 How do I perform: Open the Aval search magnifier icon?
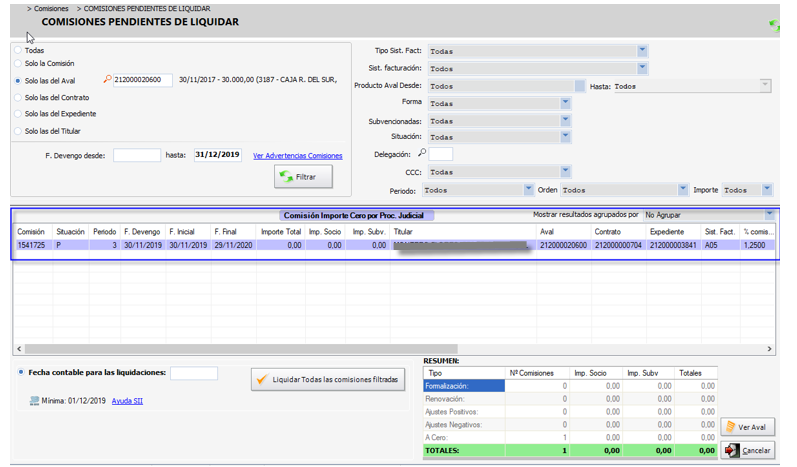(x=107, y=79)
